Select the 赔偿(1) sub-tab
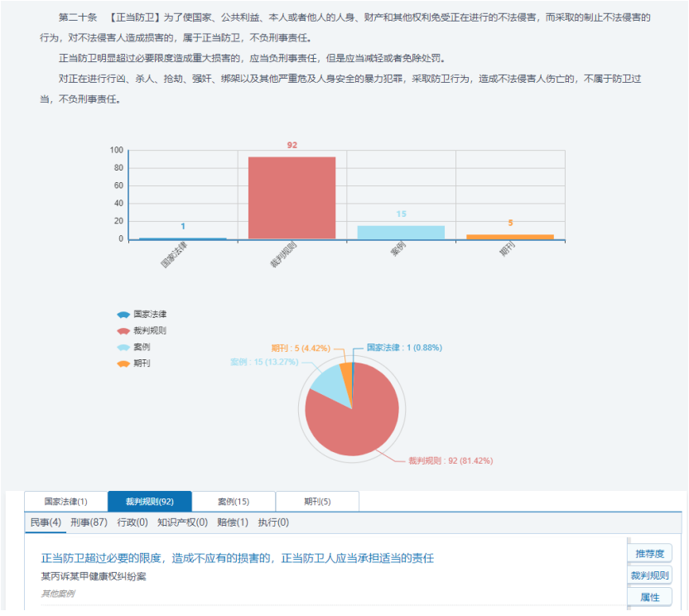The image size is (689, 616). click(233, 522)
